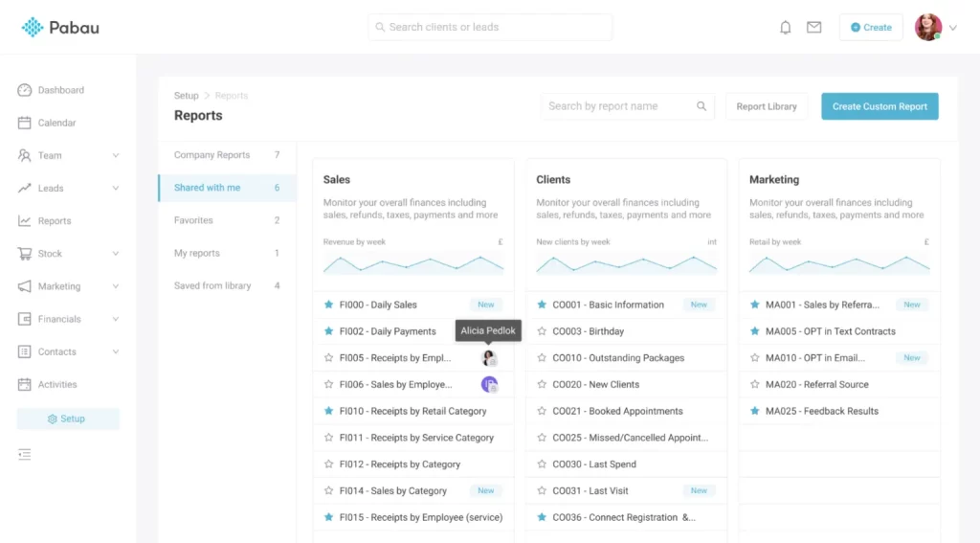Click the Stock cart icon in sidebar
980x543 pixels.
25,254
